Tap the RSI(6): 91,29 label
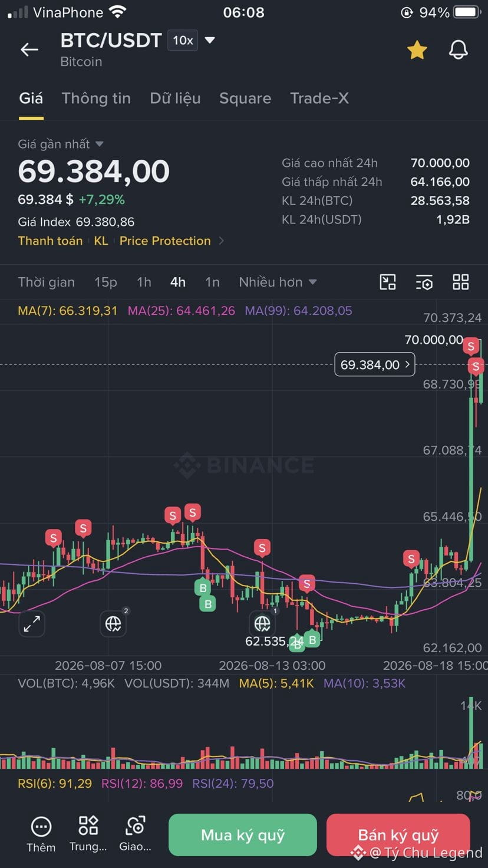Screen dimensions: 488x868 pyautogui.click(x=55, y=784)
